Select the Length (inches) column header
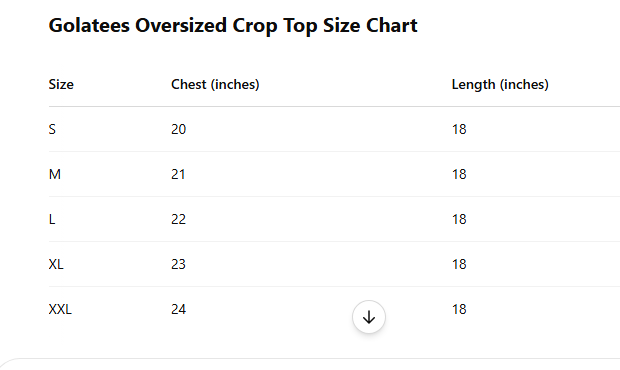 point(500,84)
